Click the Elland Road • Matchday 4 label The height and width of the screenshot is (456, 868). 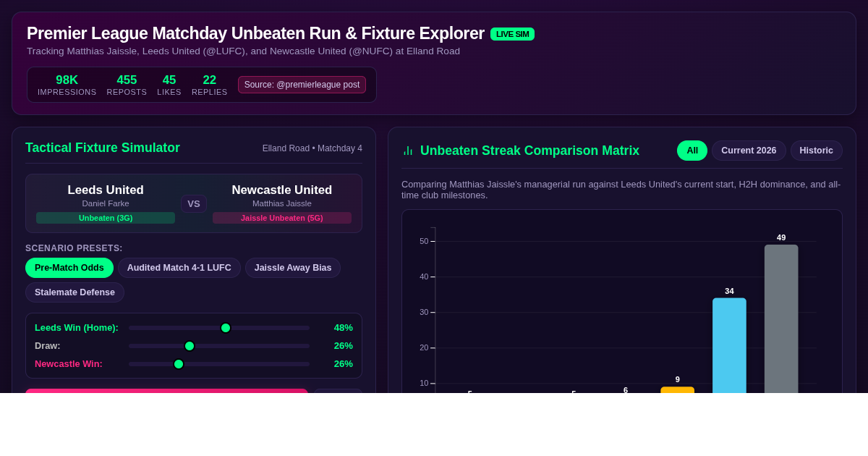point(312,148)
